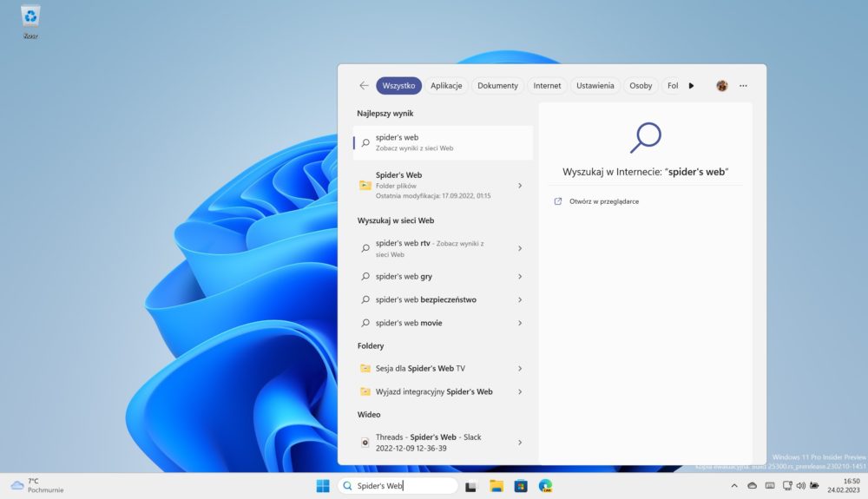Viewport: 868px width, 499px height.
Task: Switch to the partially hidden Fol filter tab
Action: click(672, 86)
